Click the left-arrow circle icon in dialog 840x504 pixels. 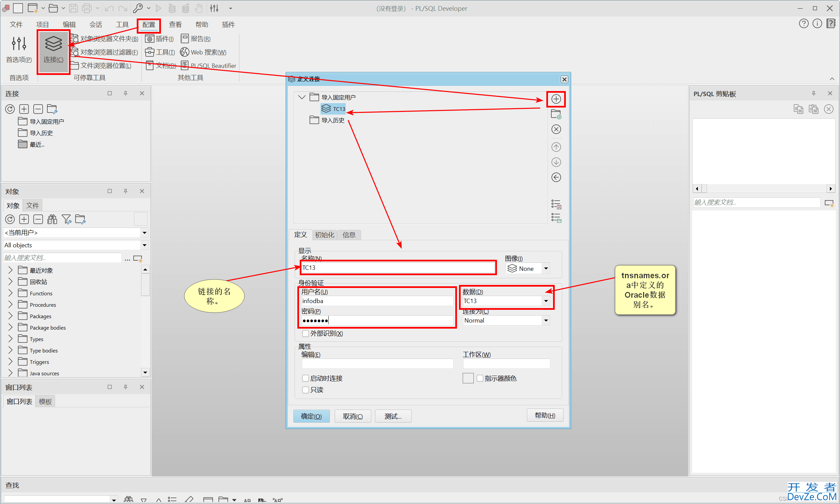point(556,177)
